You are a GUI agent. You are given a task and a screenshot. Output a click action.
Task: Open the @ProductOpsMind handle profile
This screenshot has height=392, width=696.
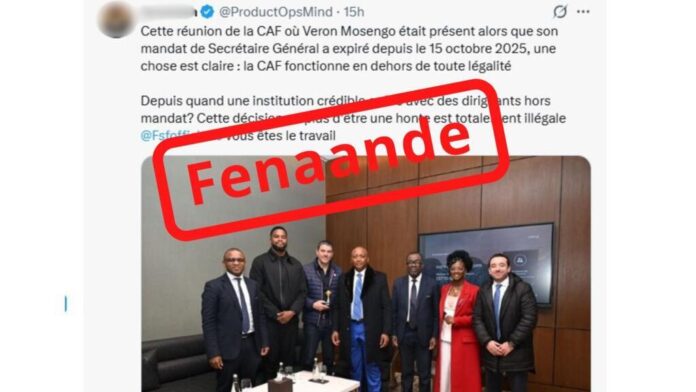(x=276, y=12)
